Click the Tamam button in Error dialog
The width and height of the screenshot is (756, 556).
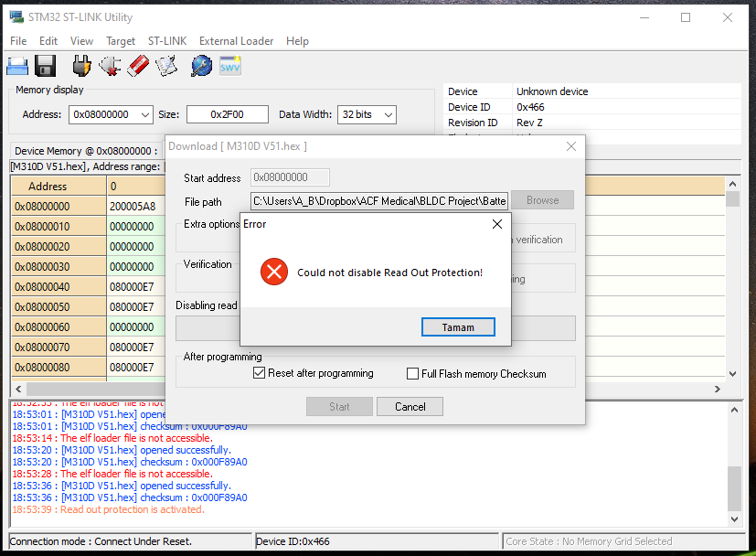(458, 327)
